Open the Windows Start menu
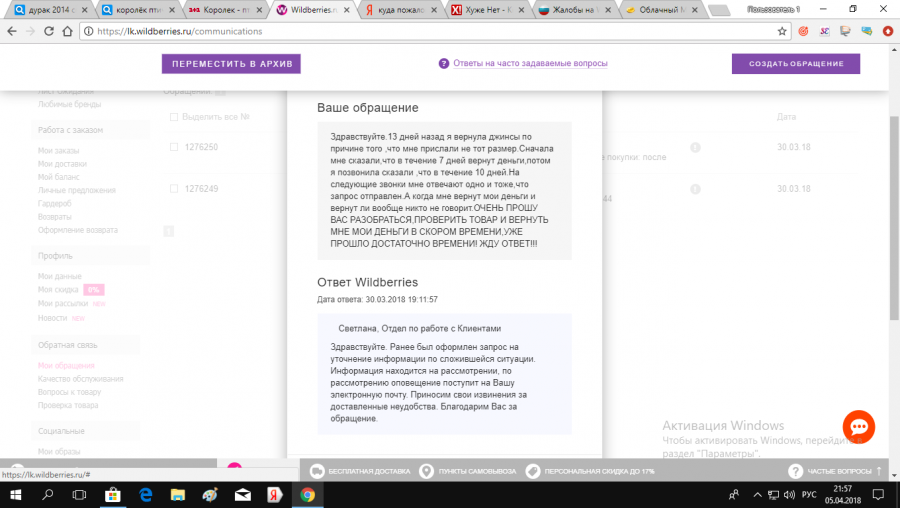The image size is (900, 508). pyautogui.click(x=15, y=495)
